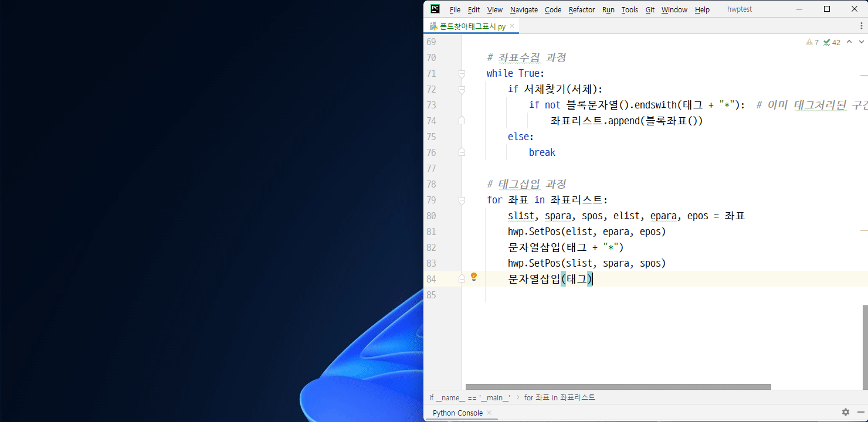Image resolution: width=868 pixels, height=422 pixels.
Task: Collapse the while True block at line 71
Action: pyautogui.click(x=462, y=74)
